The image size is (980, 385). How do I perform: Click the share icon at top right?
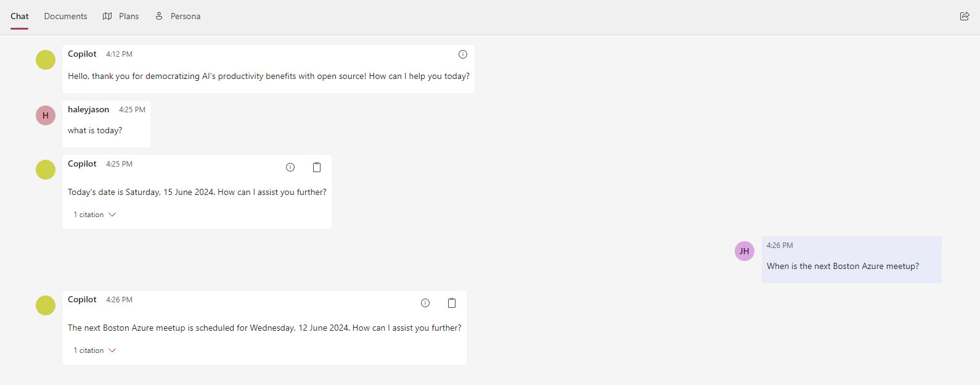[x=965, y=16]
